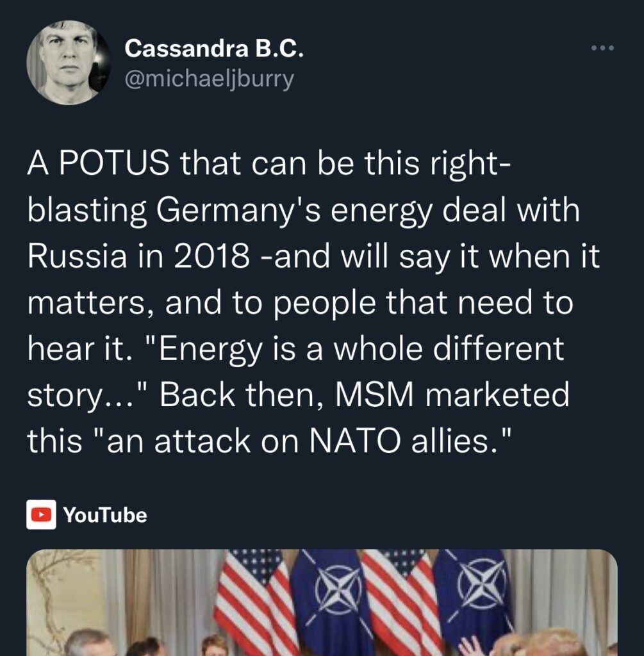Click the word "matters" in the tweet
The image size is (644, 656).
[x=88, y=302]
